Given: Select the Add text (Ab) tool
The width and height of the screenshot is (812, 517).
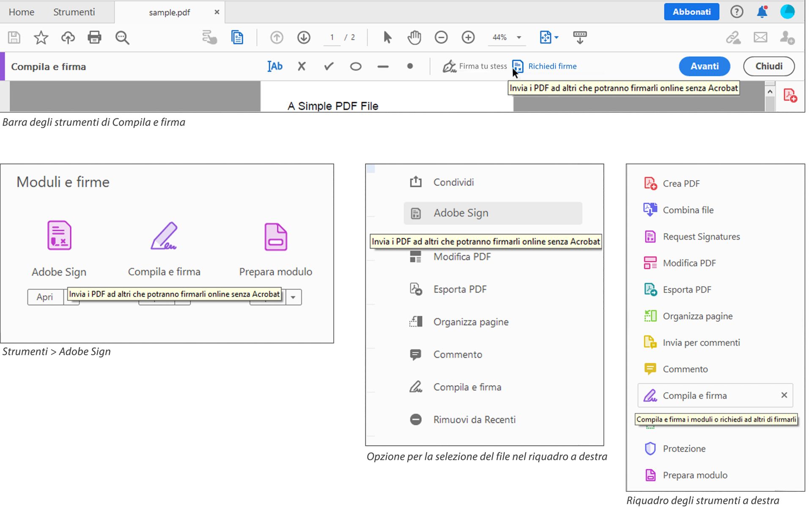Looking at the screenshot, I should coord(275,66).
